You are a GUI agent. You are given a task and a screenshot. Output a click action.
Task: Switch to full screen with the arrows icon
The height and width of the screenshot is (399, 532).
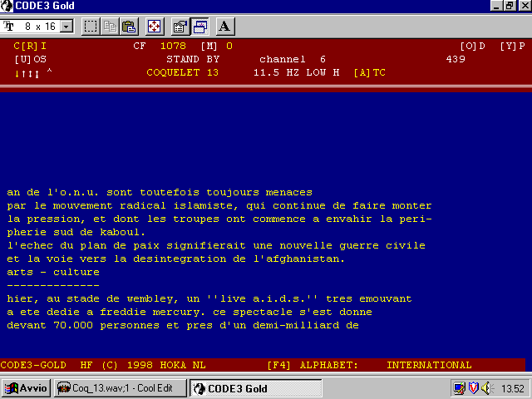click(155, 27)
